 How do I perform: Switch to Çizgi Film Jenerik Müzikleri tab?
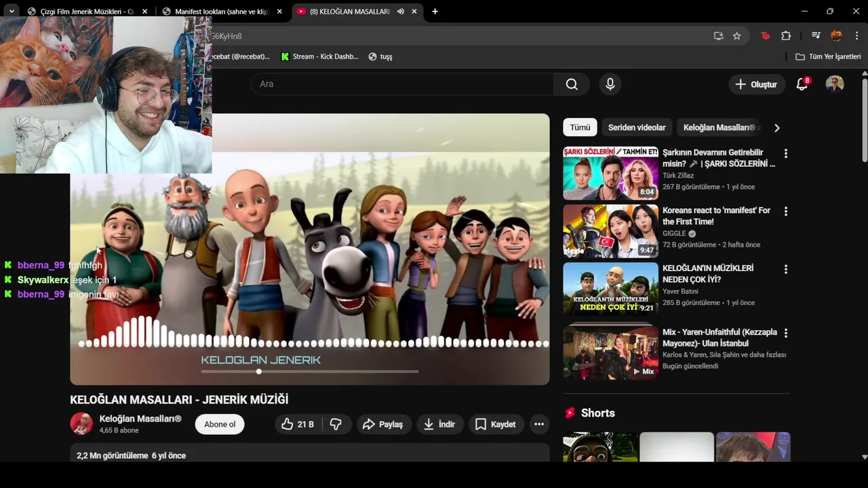click(x=88, y=12)
